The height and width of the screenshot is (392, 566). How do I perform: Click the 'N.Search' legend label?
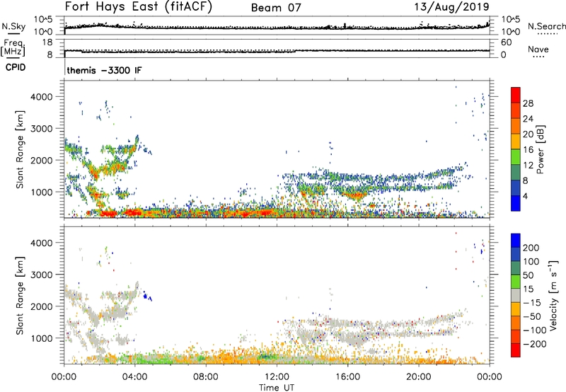point(546,26)
